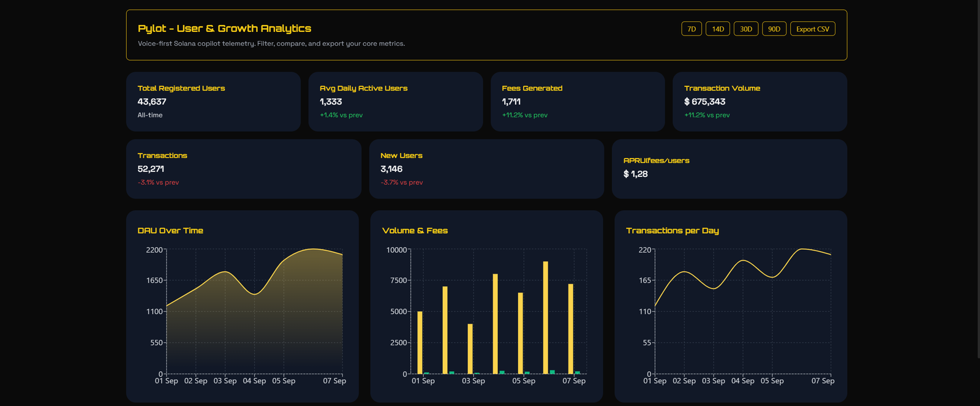Set the range to 90D
980x406 pixels.
click(x=774, y=29)
